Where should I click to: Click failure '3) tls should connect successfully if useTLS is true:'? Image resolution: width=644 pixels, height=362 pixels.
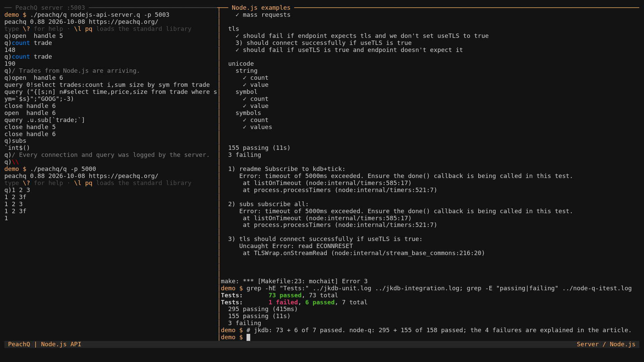click(325, 239)
